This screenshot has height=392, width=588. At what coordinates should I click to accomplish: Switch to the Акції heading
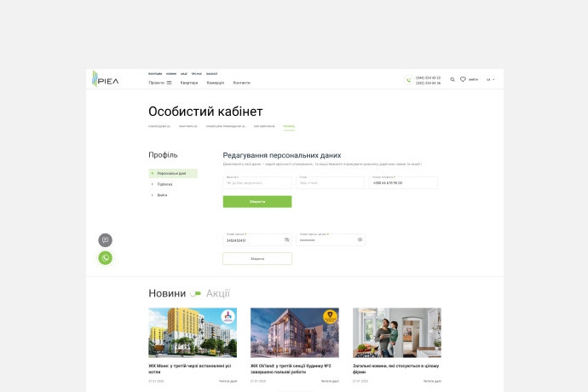click(218, 293)
